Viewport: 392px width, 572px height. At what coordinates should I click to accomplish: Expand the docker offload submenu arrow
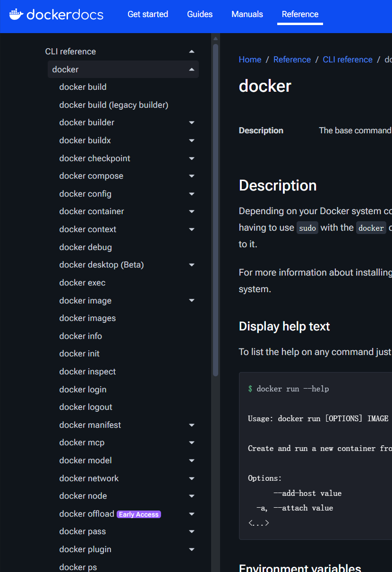coord(192,514)
